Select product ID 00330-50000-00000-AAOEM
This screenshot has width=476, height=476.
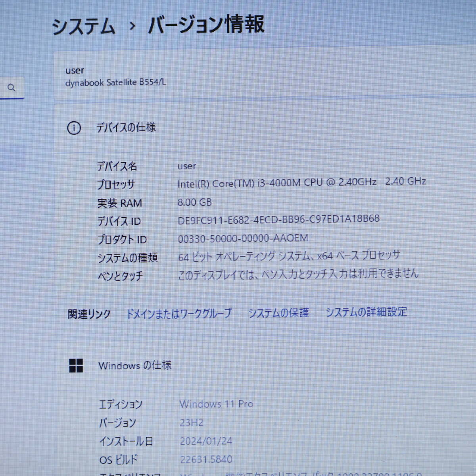(243, 238)
